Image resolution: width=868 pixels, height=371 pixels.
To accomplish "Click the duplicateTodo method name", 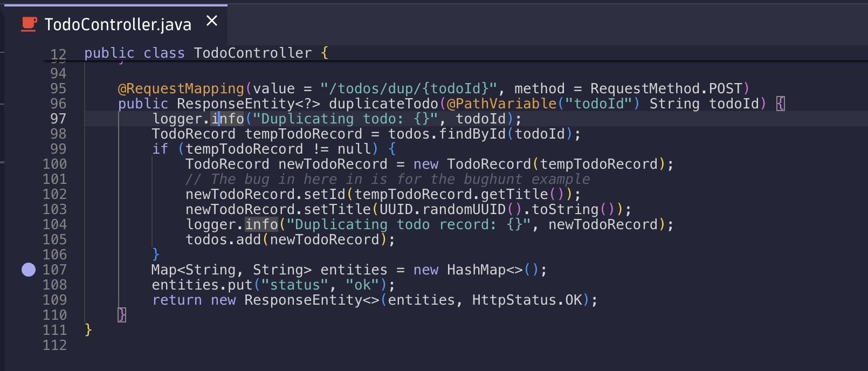I will (x=383, y=104).
